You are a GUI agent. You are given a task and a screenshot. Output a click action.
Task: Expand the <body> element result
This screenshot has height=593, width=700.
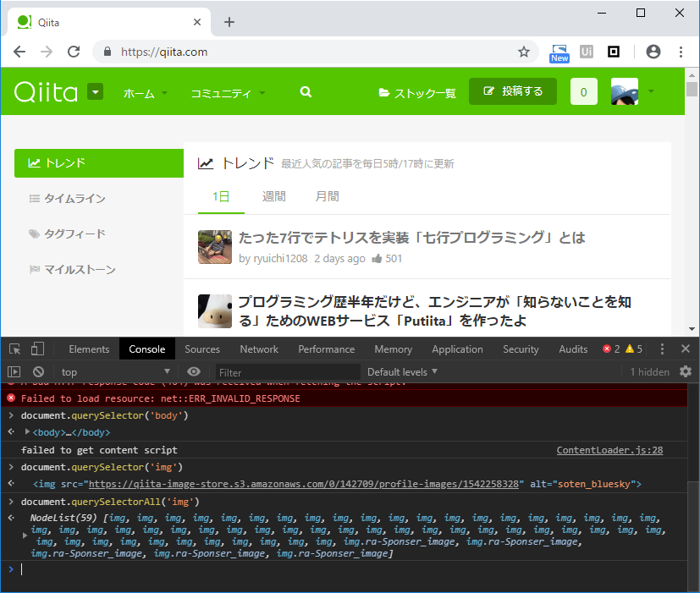coord(27,432)
